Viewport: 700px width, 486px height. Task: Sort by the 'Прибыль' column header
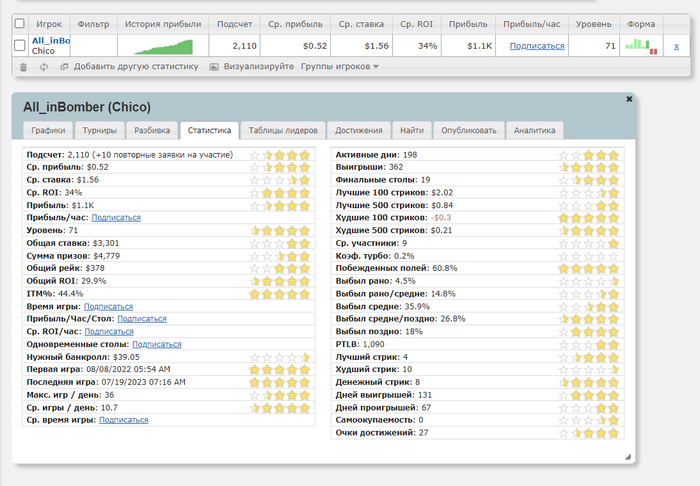point(468,24)
